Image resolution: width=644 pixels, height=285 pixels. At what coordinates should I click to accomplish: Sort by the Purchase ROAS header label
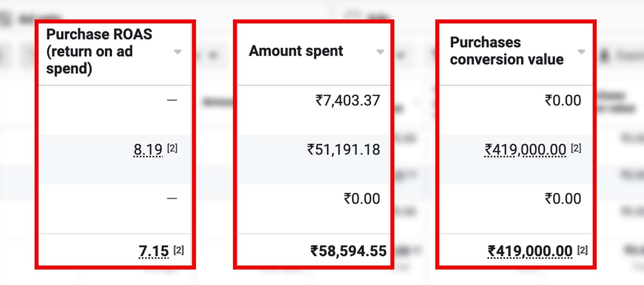pos(99,51)
